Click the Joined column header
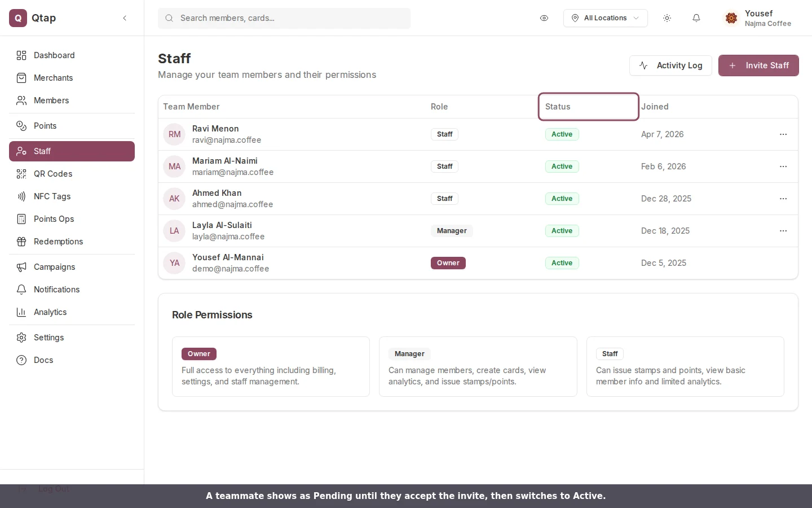 click(655, 107)
